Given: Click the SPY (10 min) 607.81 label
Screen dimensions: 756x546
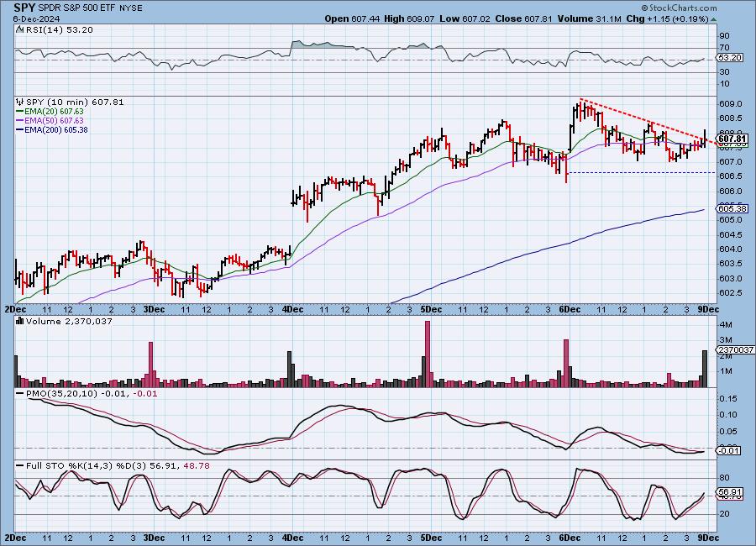Looking at the screenshot, I should [75, 102].
